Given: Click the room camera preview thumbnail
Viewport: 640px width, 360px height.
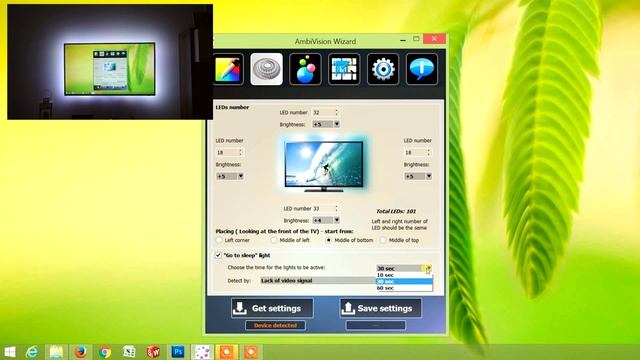Looking at the screenshot, I should pyautogui.click(x=110, y=62).
